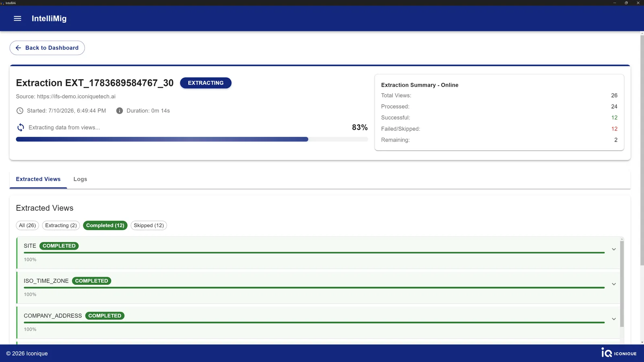The image size is (644, 362).
Task: Filter views by Extracting (2)
Action: [61, 225]
